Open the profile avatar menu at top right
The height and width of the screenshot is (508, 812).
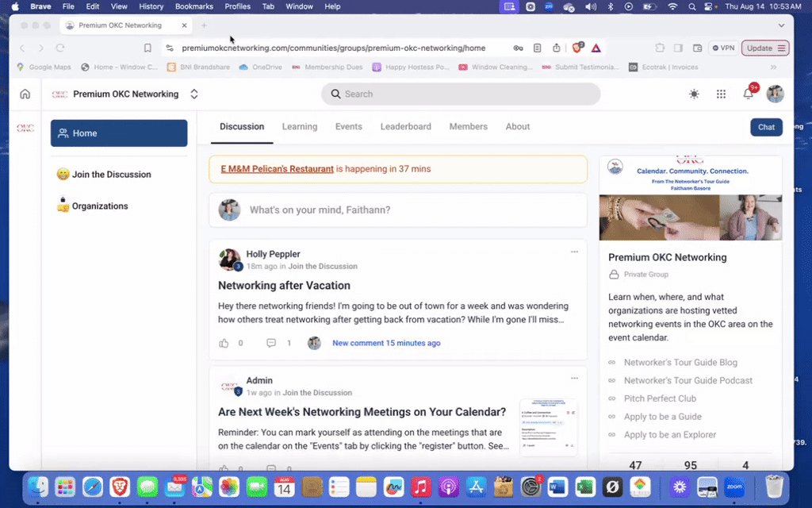[775, 94]
